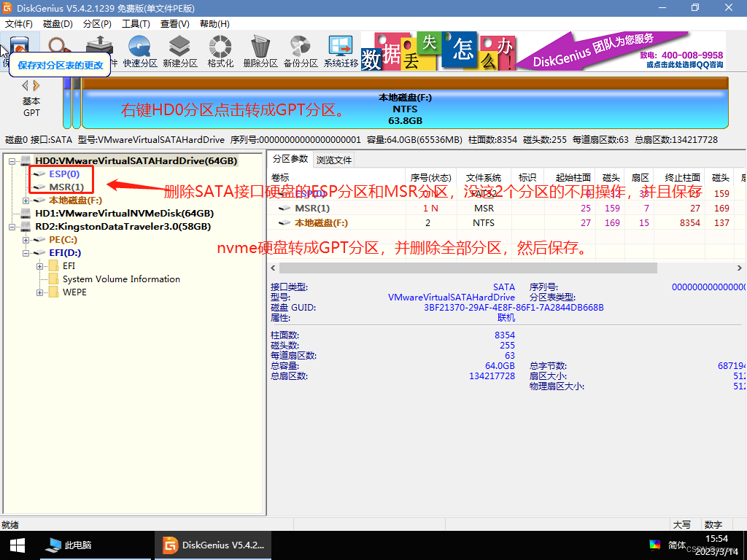Go to previous disk with left arrow

tap(26, 86)
